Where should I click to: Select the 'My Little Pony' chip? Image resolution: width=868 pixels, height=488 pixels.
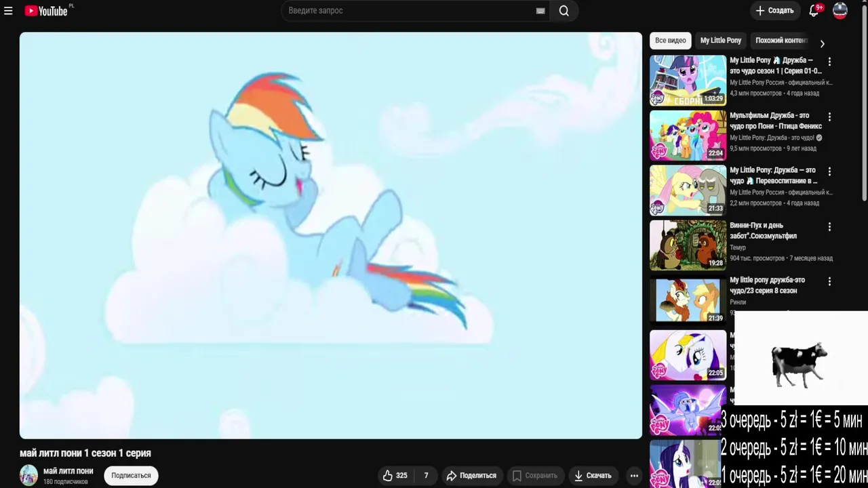pyautogui.click(x=721, y=41)
